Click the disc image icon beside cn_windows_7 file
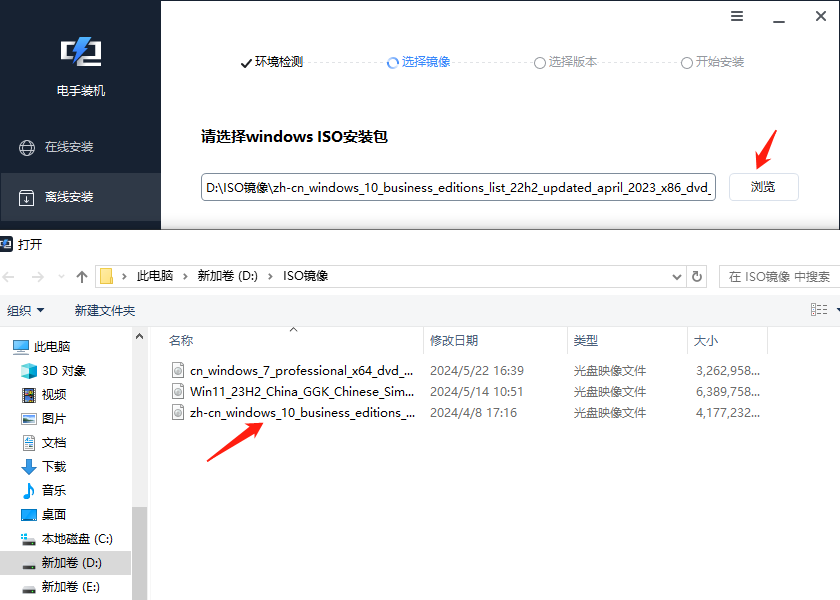Screen dimensions: 840x600 (x=177, y=370)
